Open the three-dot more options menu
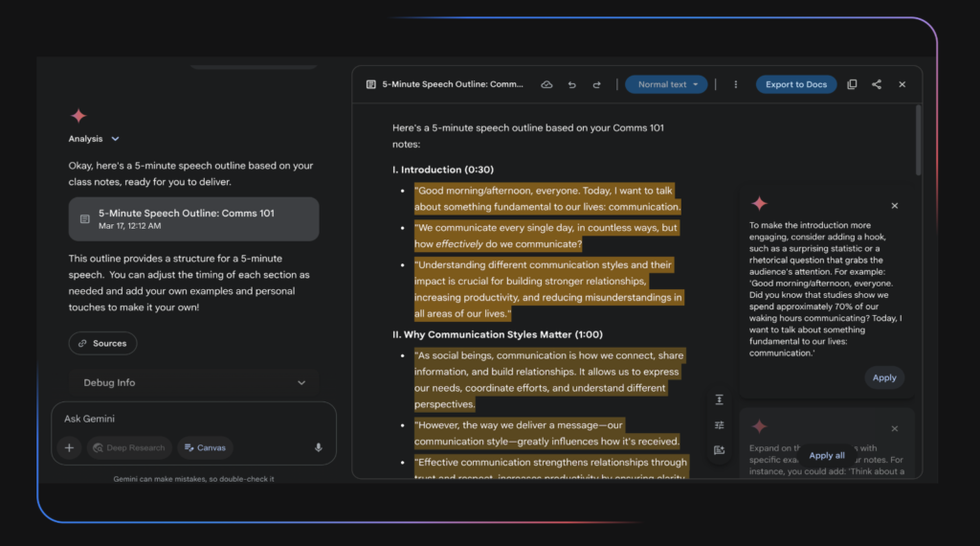The width and height of the screenshot is (980, 546). click(736, 84)
